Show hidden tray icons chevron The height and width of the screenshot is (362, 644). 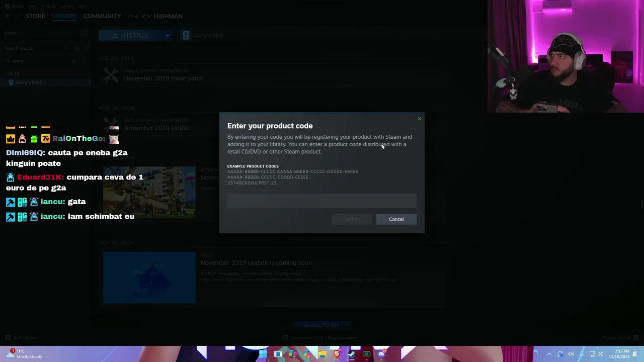pyautogui.click(x=549, y=354)
